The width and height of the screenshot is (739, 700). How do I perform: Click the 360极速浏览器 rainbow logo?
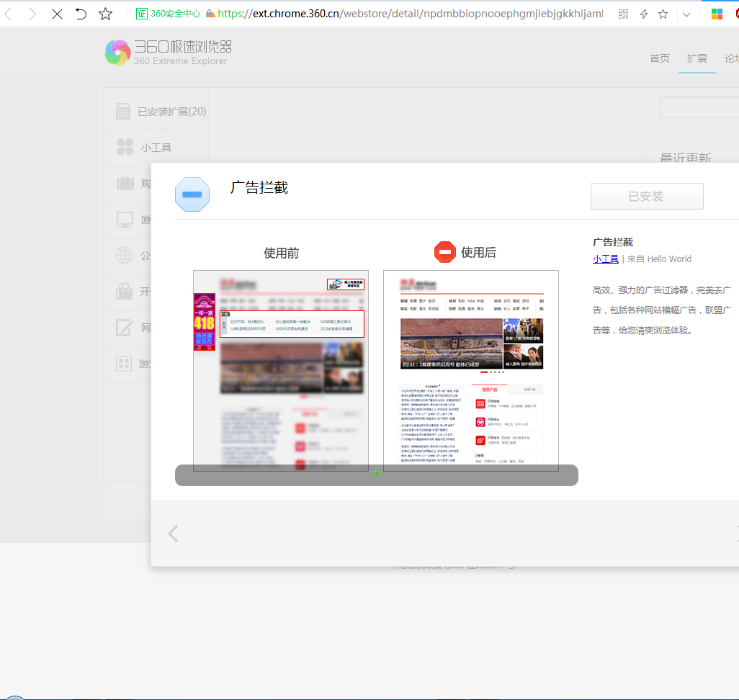click(x=117, y=52)
